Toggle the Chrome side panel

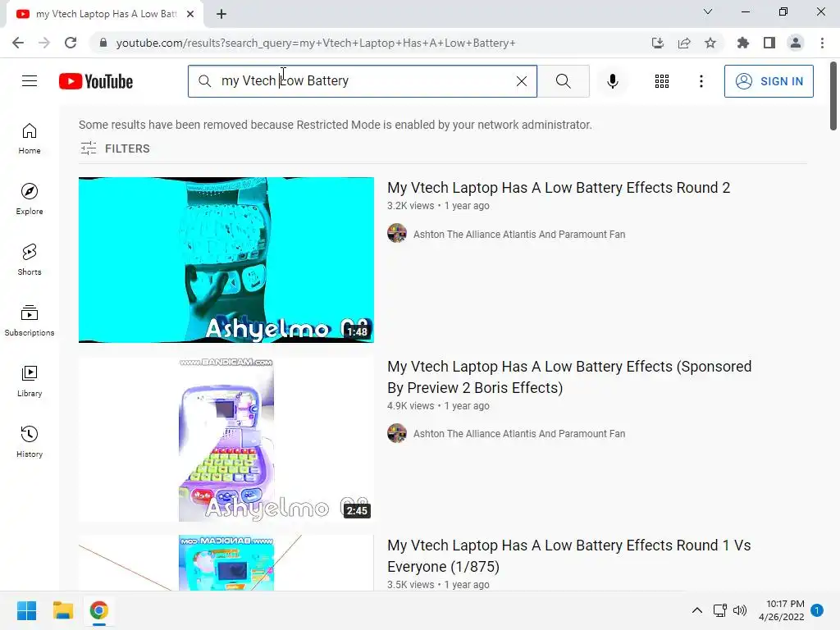(x=769, y=43)
